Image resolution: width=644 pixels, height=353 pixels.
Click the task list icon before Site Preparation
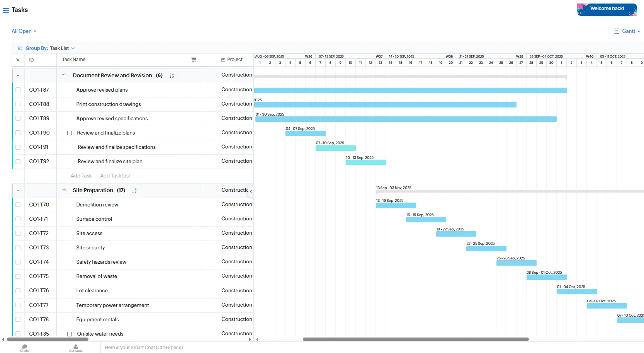pyautogui.click(x=64, y=190)
